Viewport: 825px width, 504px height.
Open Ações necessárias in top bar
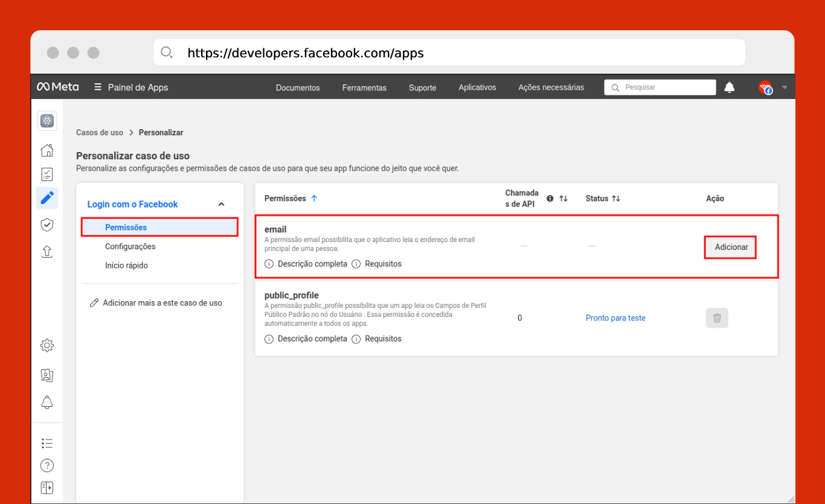(x=551, y=88)
